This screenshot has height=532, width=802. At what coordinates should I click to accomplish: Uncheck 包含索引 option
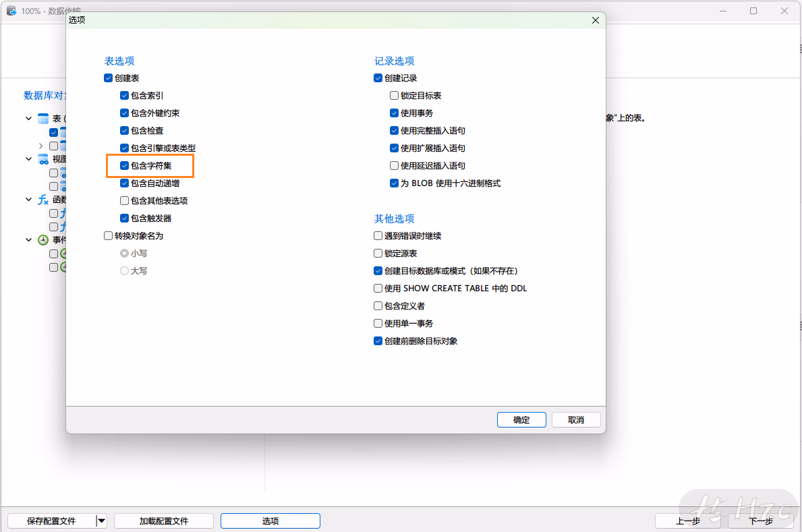click(x=124, y=96)
